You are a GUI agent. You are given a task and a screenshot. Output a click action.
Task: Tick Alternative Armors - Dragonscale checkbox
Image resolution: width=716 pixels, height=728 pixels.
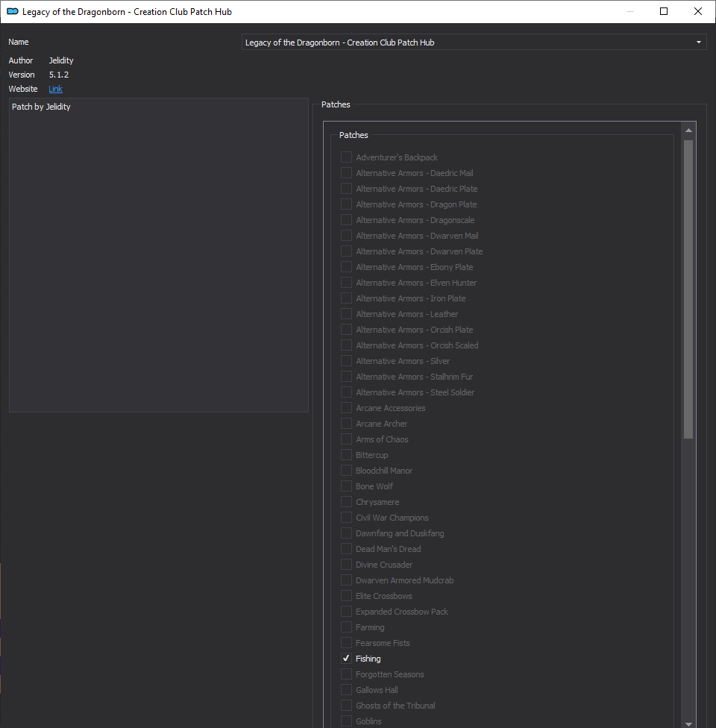[346, 219]
